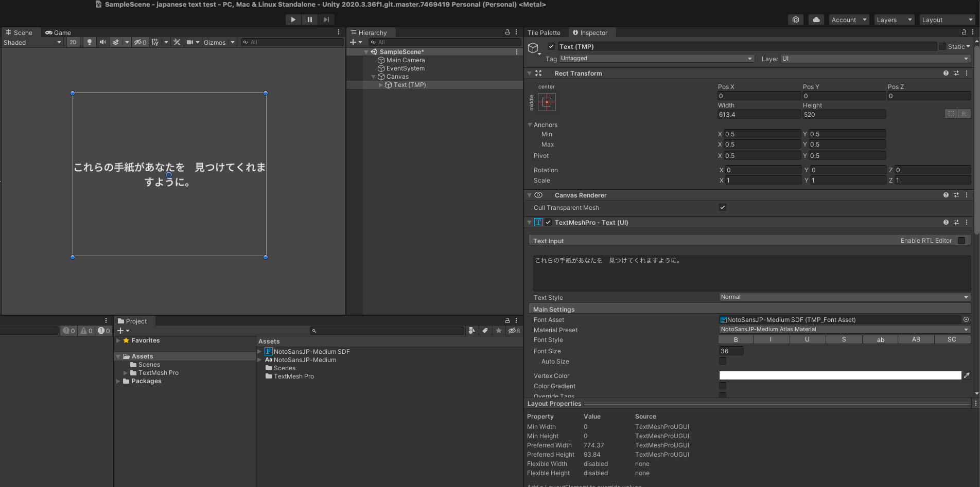Open the cloud services icon
This screenshot has height=487, width=980.
(816, 20)
